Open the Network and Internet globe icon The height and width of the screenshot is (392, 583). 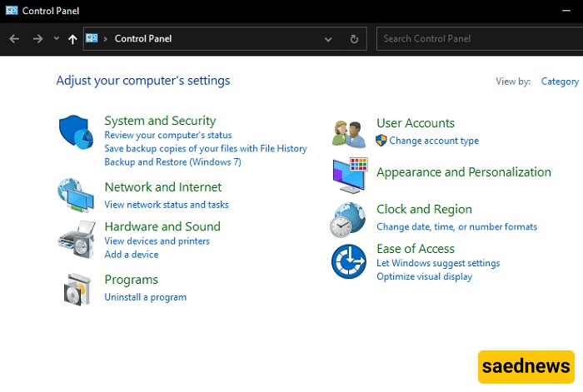(x=76, y=196)
